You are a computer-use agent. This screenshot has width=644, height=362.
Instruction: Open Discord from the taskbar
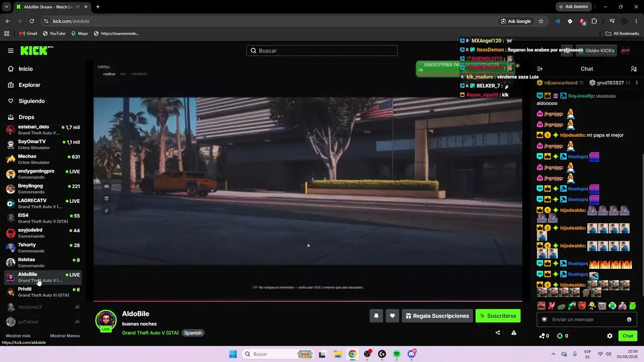(x=412, y=354)
